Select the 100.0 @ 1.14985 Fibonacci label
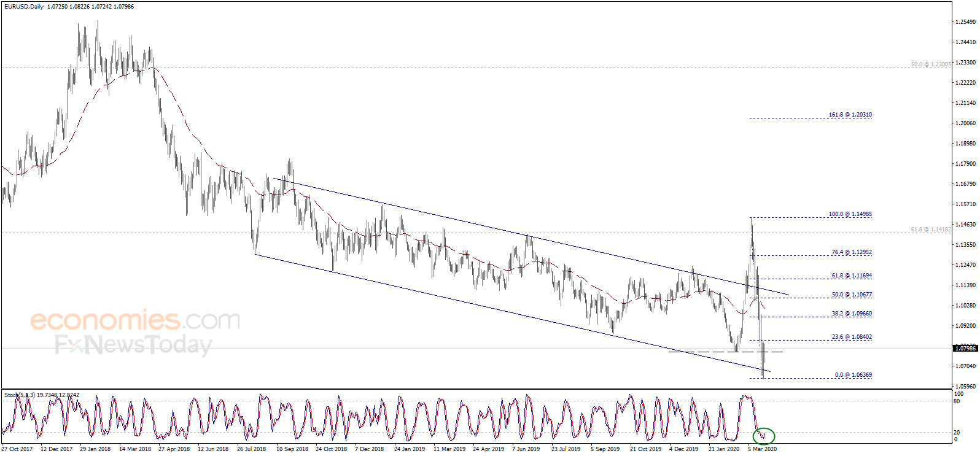Viewport: 980px width, 456px height. point(850,214)
